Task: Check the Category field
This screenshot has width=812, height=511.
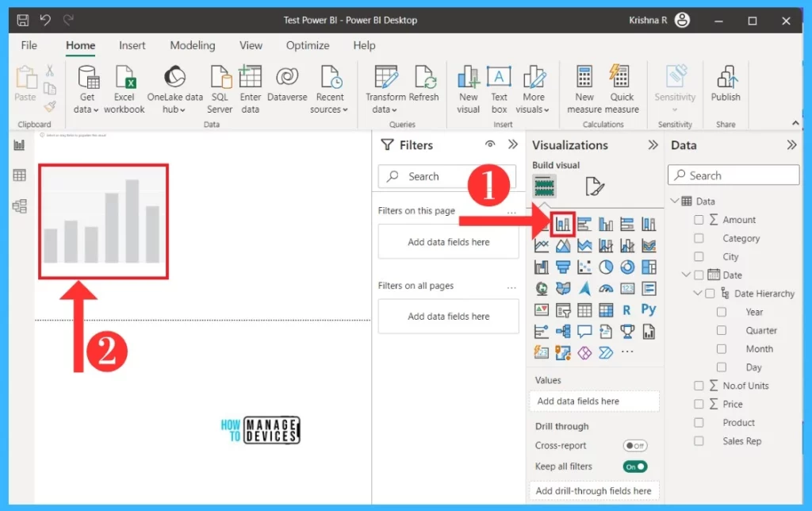Action: (699, 238)
